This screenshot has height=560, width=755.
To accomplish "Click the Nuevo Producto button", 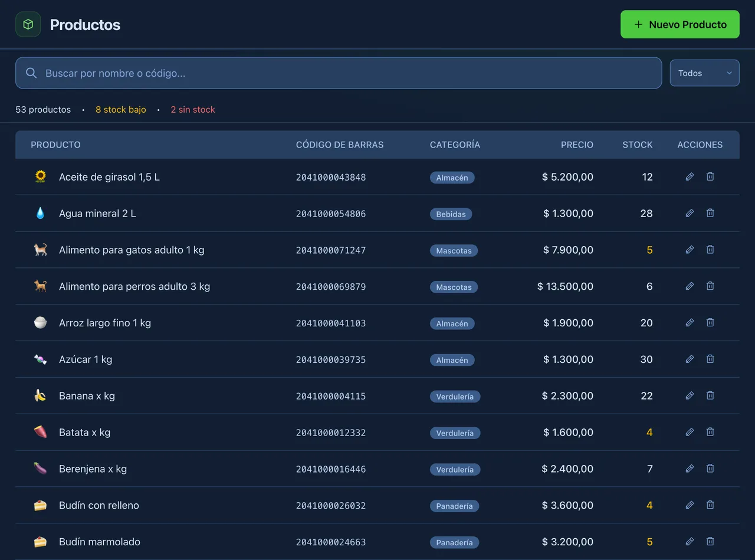I will point(679,24).
